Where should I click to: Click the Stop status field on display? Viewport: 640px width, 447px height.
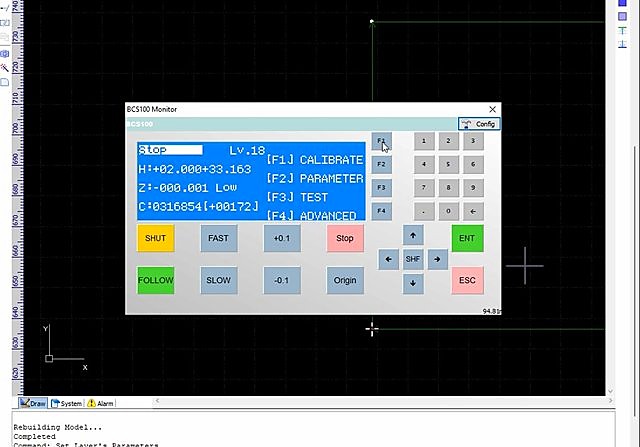171,150
